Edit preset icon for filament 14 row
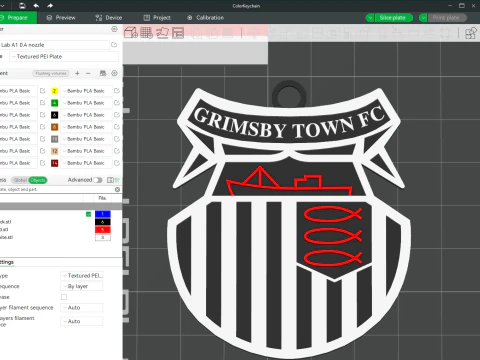This screenshot has width=480, height=360. [117, 163]
